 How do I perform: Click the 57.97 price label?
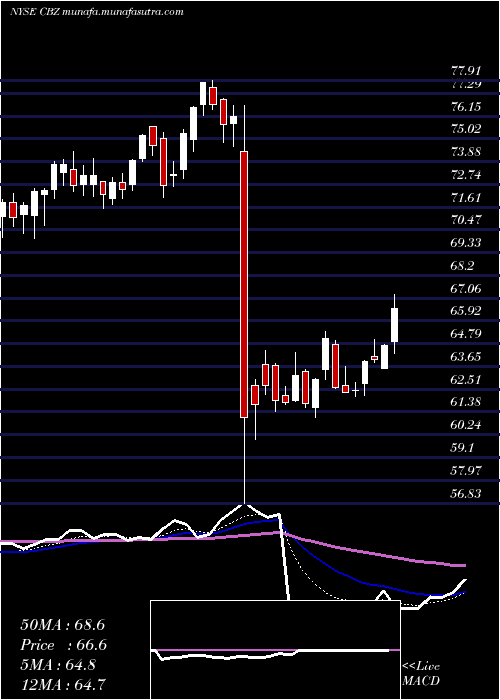[x=466, y=470]
